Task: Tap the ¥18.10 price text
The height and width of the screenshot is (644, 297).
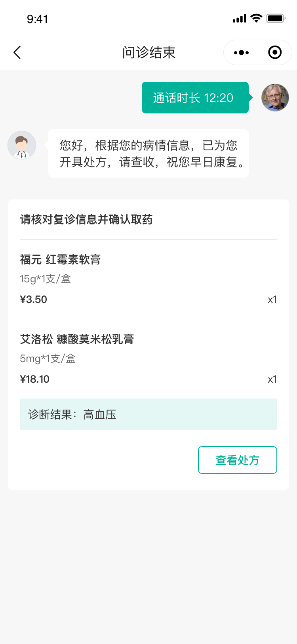Action: click(35, 379)
